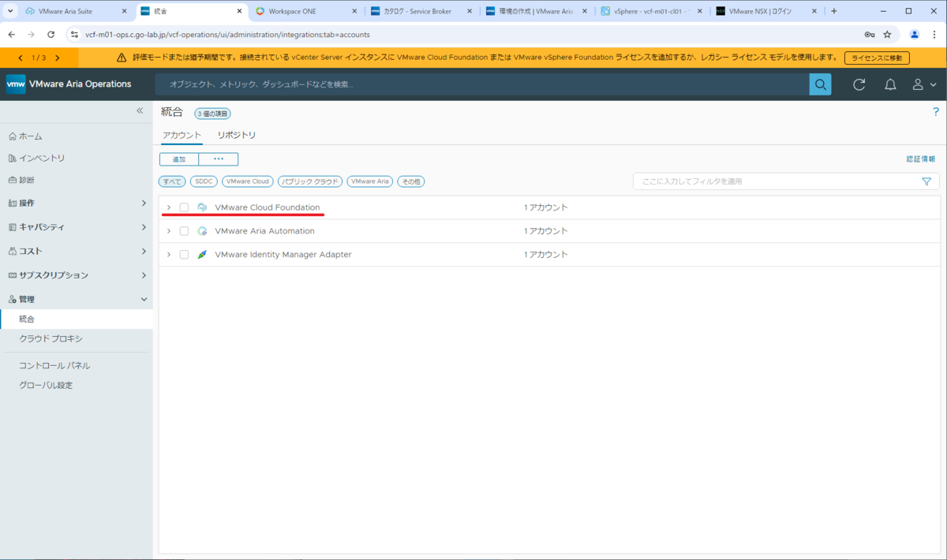Go to previous banner message arrow
947x560 pixels.
pos(21,58)
